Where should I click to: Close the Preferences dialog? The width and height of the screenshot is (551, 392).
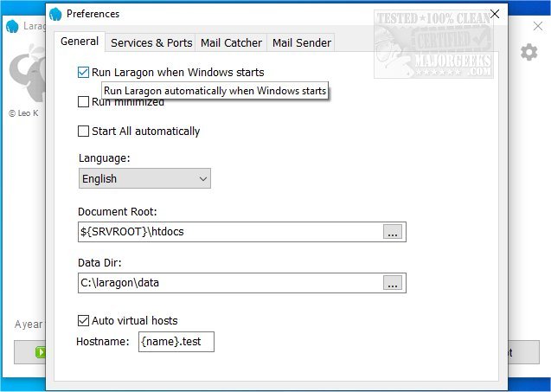point(495,14)
